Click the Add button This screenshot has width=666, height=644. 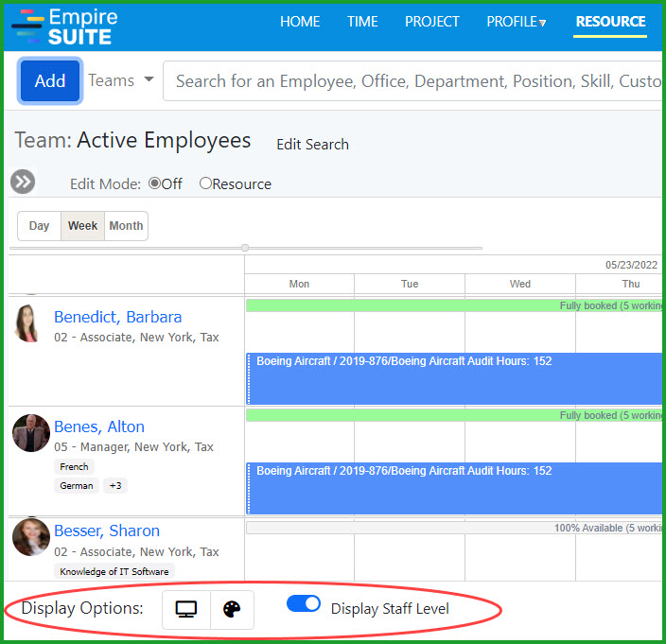(50, 80)
